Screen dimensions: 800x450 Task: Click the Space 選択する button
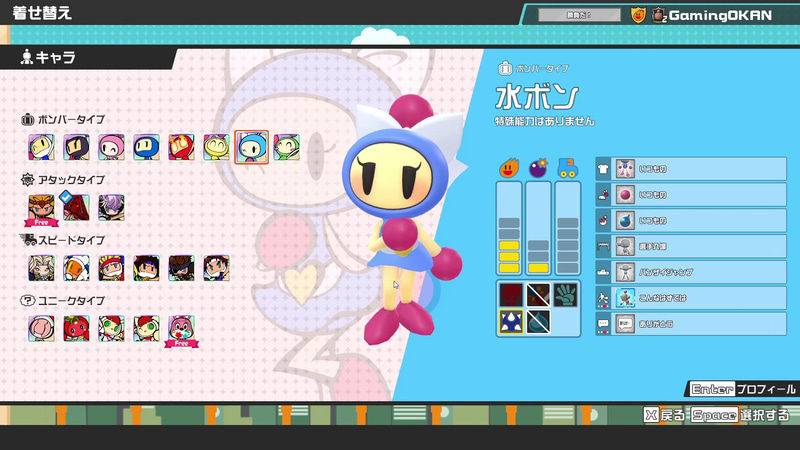pyautogui.click(x=740, y=415)
